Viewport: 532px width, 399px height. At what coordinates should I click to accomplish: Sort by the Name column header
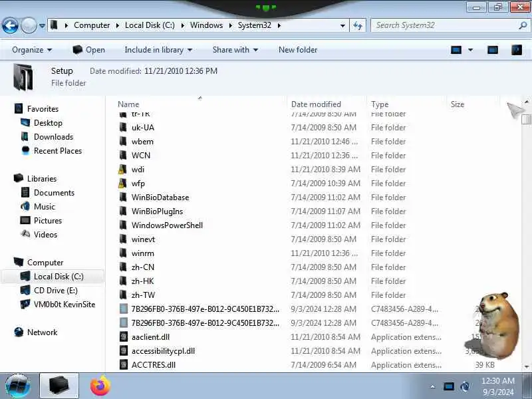click(128, 104)
